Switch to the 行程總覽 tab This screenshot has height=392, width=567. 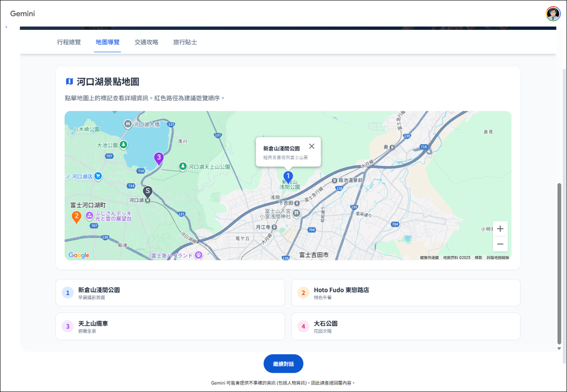pyautogui.click(x=69, y=42)
